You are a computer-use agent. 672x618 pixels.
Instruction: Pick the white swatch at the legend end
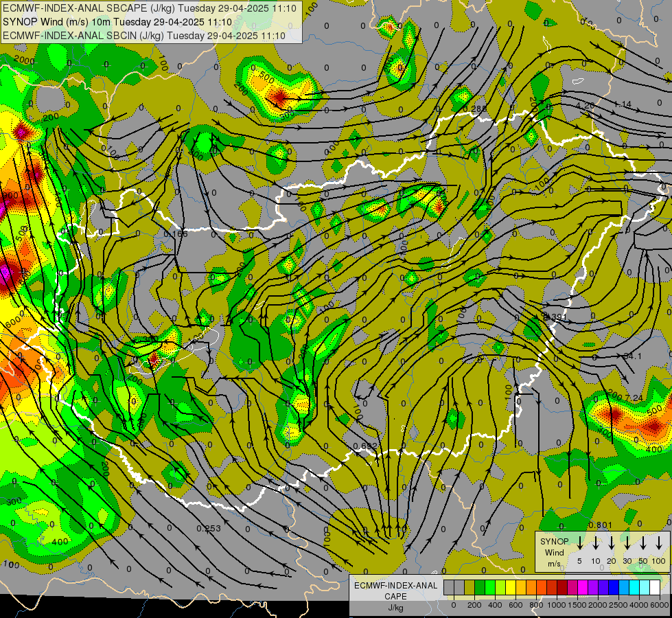pyautogui.click(x=654, y=588)
